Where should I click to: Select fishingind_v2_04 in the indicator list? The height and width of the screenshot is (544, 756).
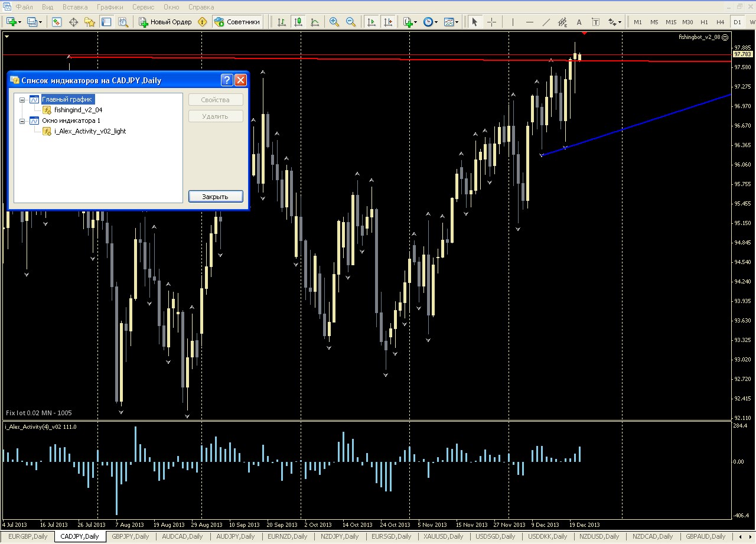(x=79, y=110)
